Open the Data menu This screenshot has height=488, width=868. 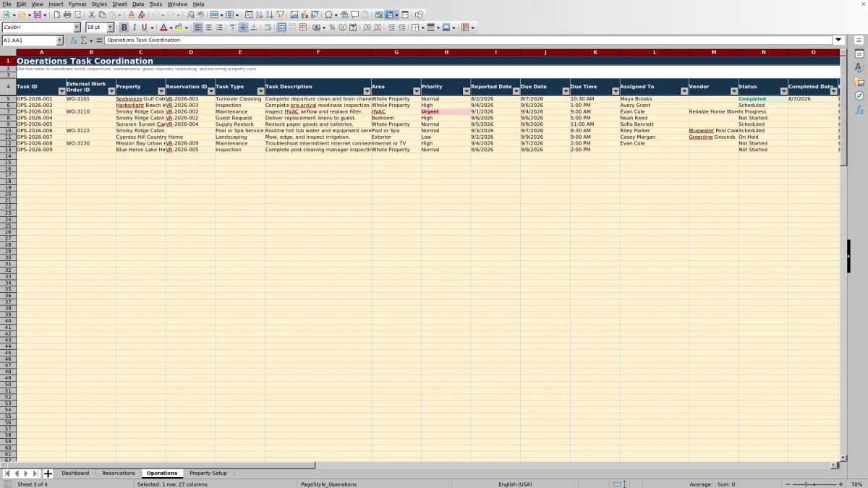137,4
